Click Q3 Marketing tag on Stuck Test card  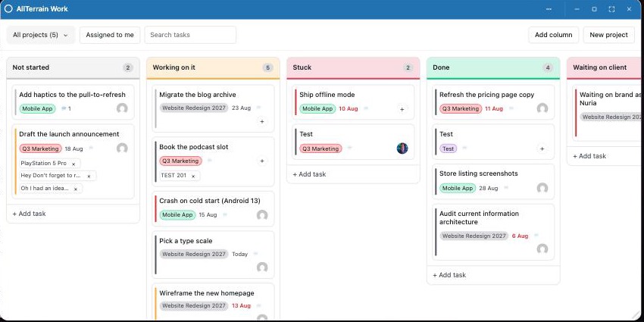(x=320, y=148)
